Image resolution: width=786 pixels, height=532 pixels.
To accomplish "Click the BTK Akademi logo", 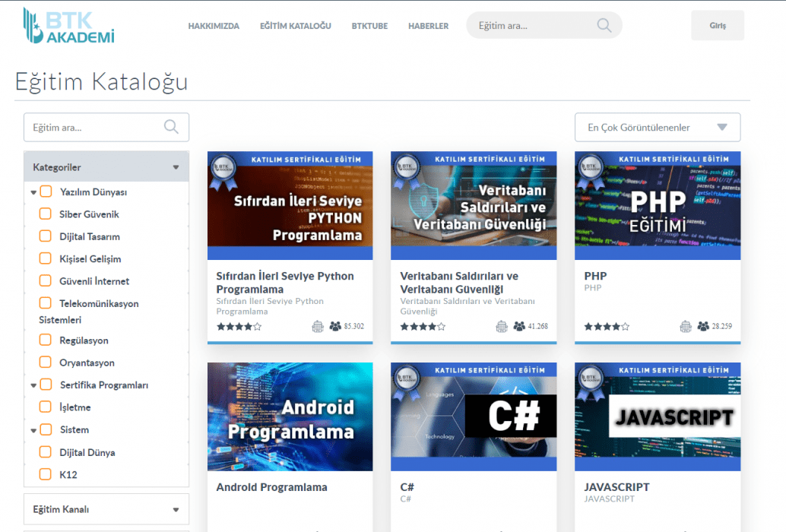I will click(x=69, y=26).
